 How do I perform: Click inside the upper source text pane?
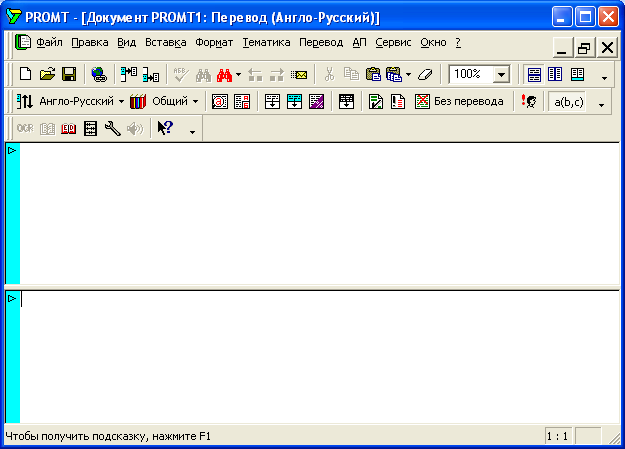(x=320, y=213)
